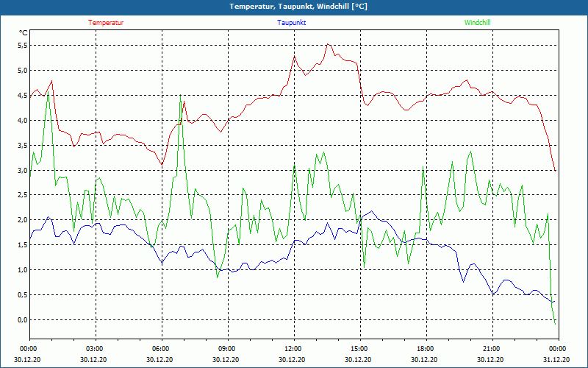Click the 4,5 y-axis value

[23, 96]
